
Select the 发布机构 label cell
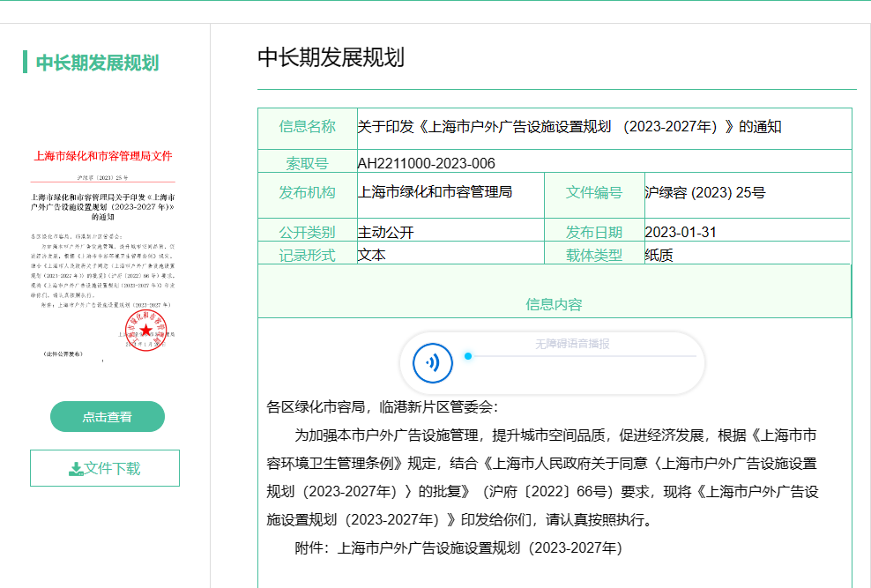pyautogui.click(x=307, y=195)
